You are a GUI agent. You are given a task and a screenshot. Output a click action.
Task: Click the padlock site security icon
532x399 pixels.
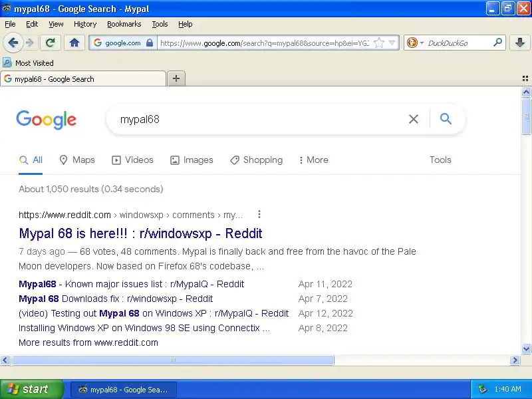point(149,43)
